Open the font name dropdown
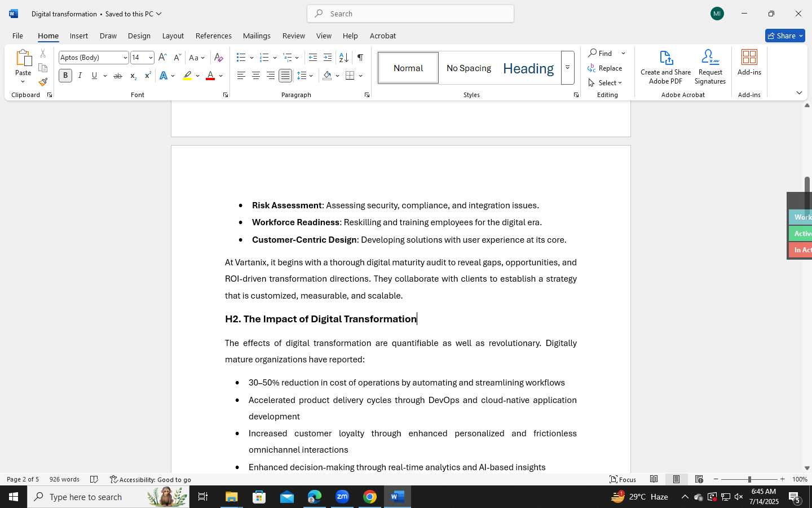The width and height of the screenshot is (812, 508). [125, 58]
